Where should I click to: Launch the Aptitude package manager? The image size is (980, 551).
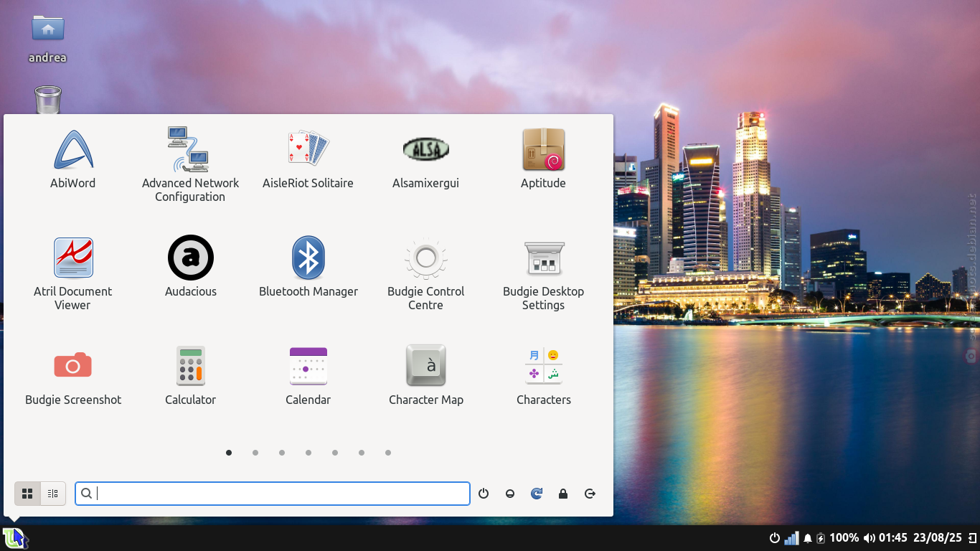[x=543, y=160]
